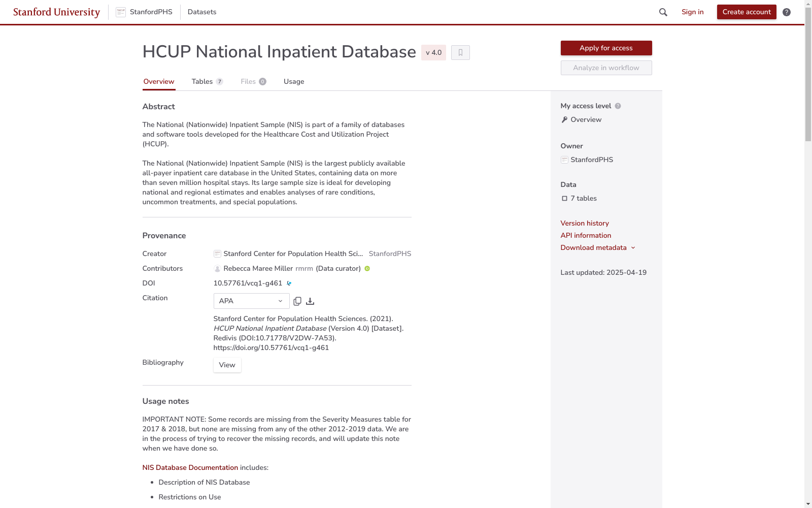Click the scrollbar up arrow

(x=808, y=4)
